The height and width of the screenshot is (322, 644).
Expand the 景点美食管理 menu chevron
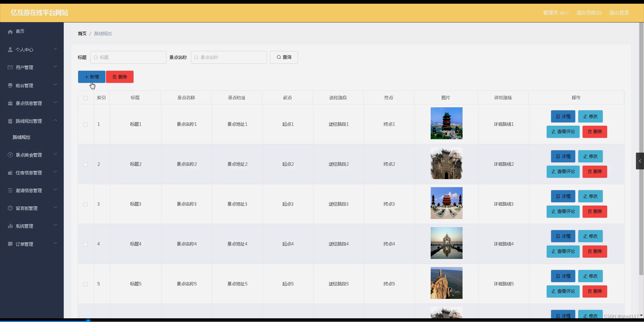click(x=55, y=154)
